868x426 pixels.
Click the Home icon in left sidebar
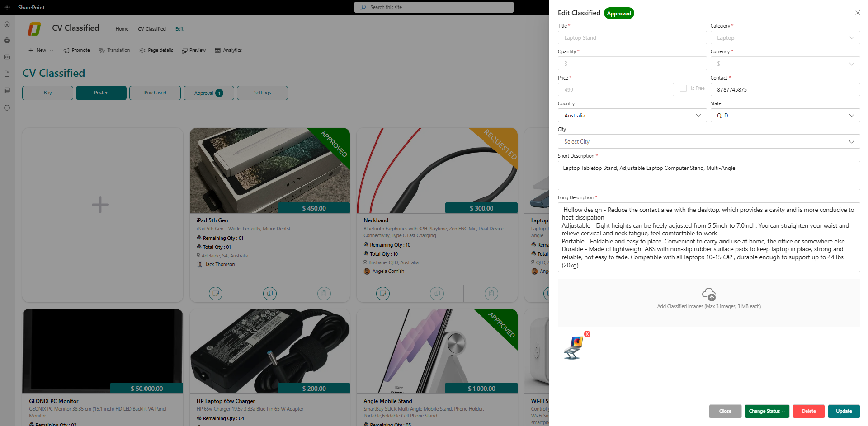(7, 24)
